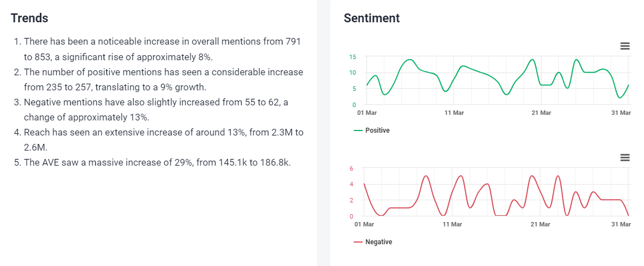Screen dimensions: 644x266
Task: Select the Trends section heading
Action: [x=30, y=18]
